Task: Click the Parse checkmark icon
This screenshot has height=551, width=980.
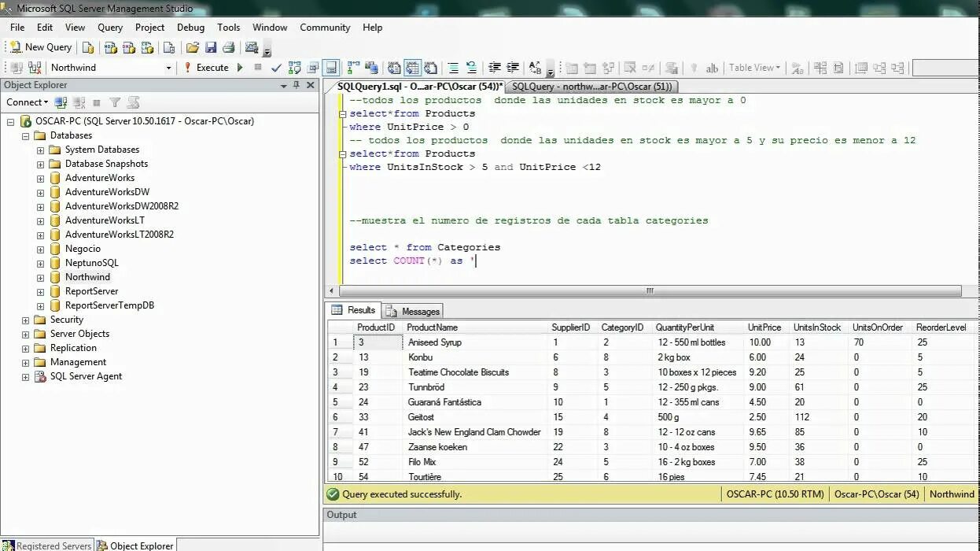Action: (x=276, y=68)
